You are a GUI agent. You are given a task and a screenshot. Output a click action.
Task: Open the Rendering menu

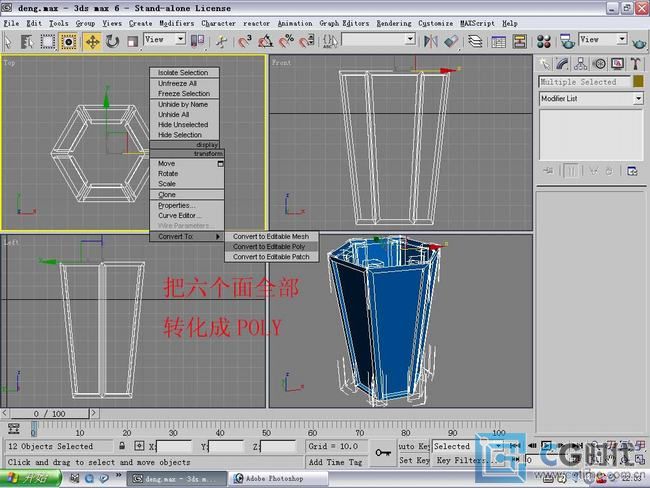[394, 23]
